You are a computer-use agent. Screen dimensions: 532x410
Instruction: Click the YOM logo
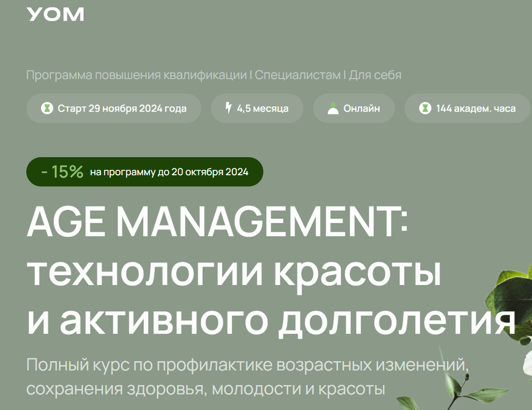[x=55, y=14]
